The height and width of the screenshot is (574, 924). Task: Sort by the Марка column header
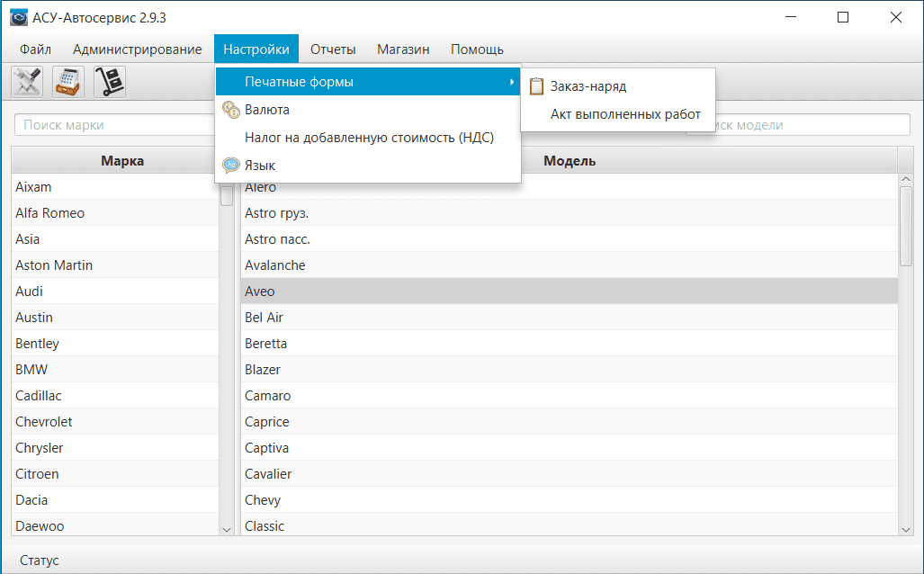pyautogui.click(x=122, y=161)
